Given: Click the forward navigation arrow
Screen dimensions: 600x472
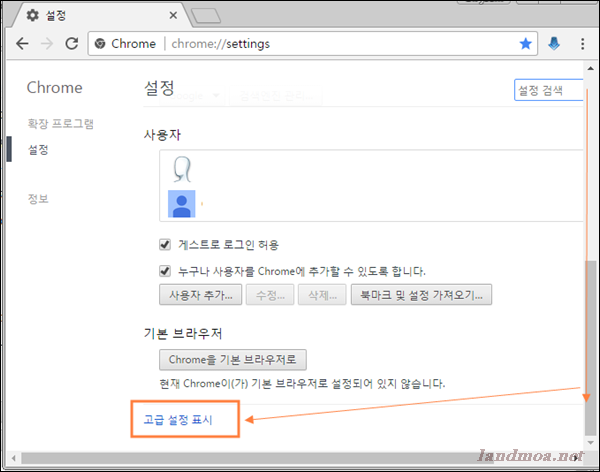Looking at the screenshot, I should [47, 44].
